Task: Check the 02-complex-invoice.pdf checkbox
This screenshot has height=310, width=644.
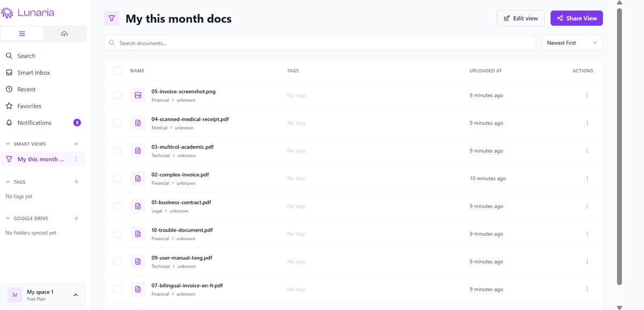Action: [118, 178]
